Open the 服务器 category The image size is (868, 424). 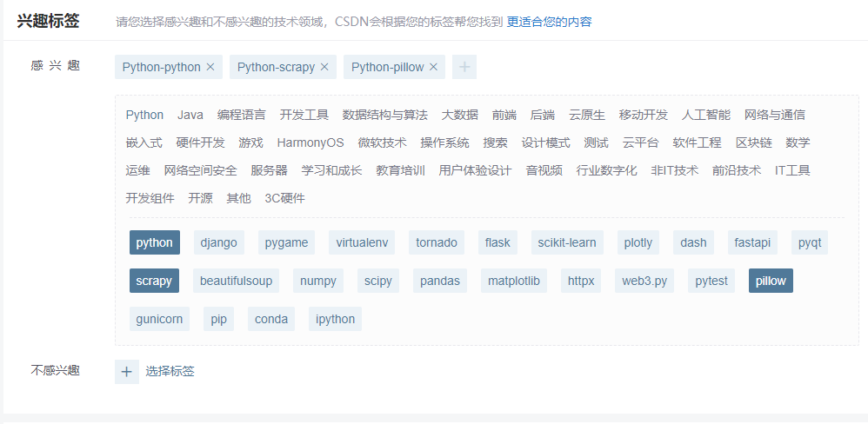point(269,170)
